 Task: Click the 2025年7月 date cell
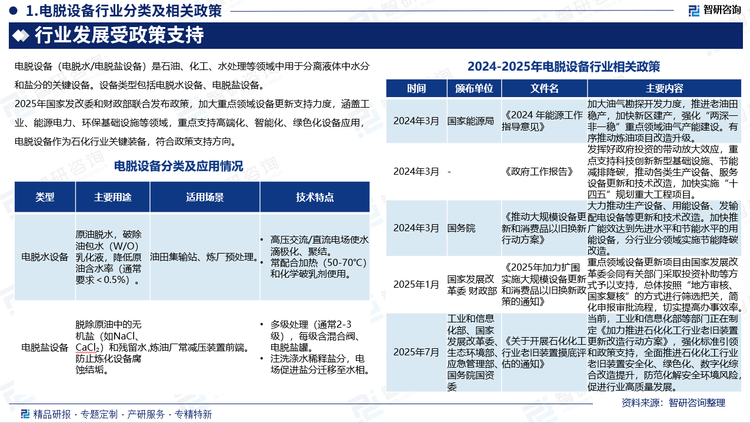pyautogui.click(x=416, y=352)
